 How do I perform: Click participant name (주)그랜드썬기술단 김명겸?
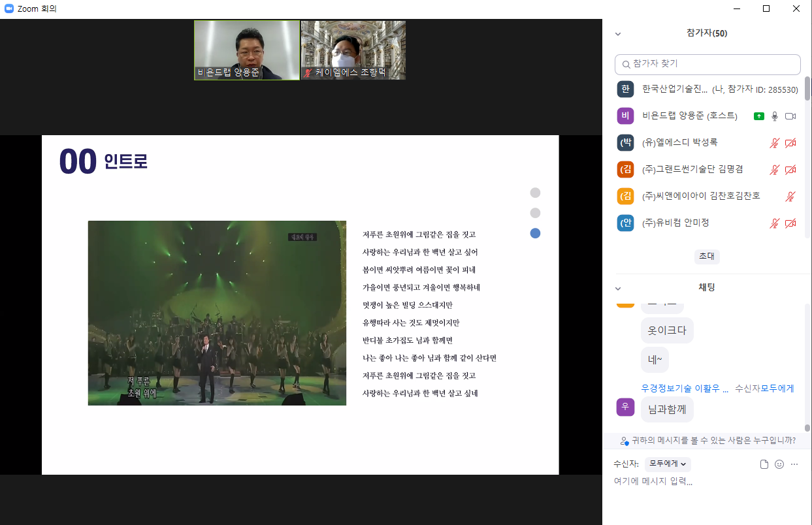click(x=692, y=169)
